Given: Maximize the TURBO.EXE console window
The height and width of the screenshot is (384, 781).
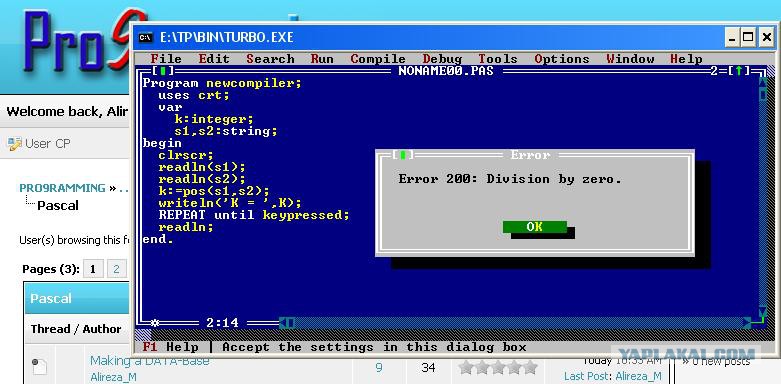Looking at the screenshot, I should [x=748, y=37].
